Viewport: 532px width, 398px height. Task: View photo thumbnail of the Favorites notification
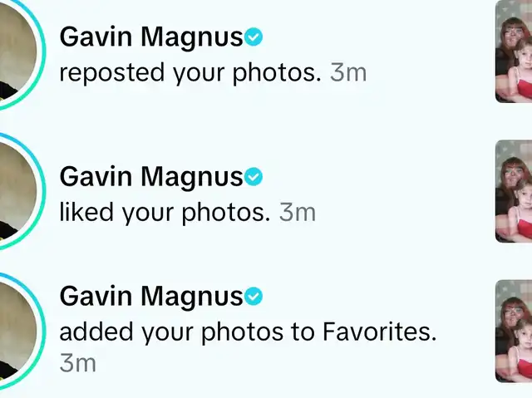(x=514, y=331)
